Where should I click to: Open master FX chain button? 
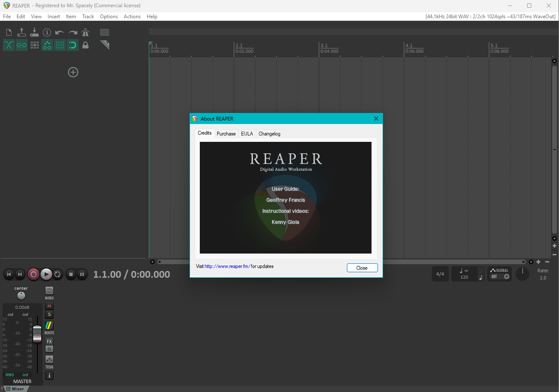pos(49,341)
